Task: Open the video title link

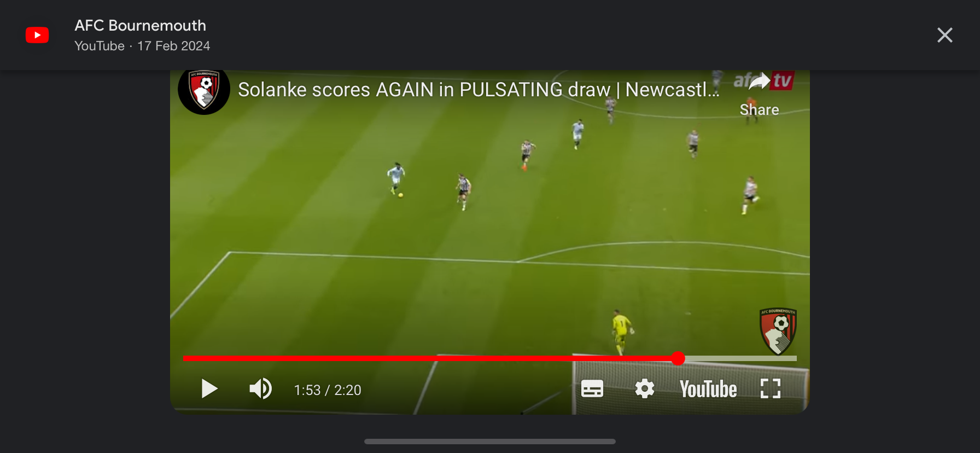Action: (x=479, y=90)
